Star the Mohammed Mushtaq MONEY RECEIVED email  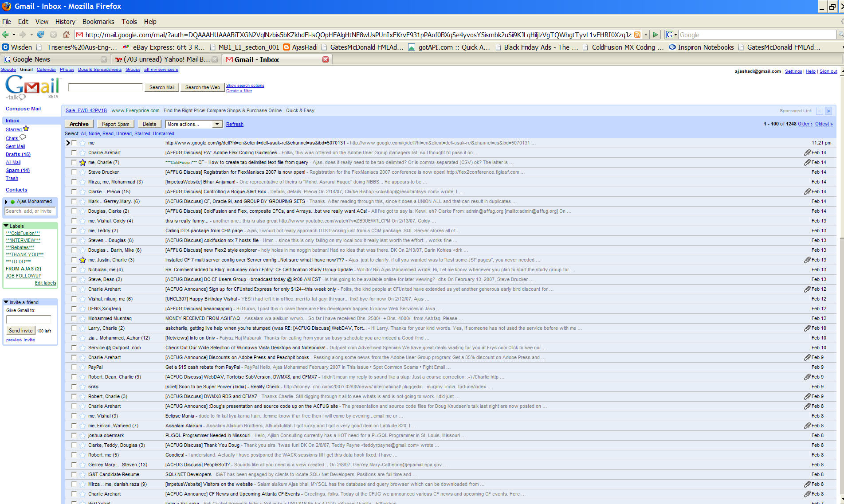(82, 318)
